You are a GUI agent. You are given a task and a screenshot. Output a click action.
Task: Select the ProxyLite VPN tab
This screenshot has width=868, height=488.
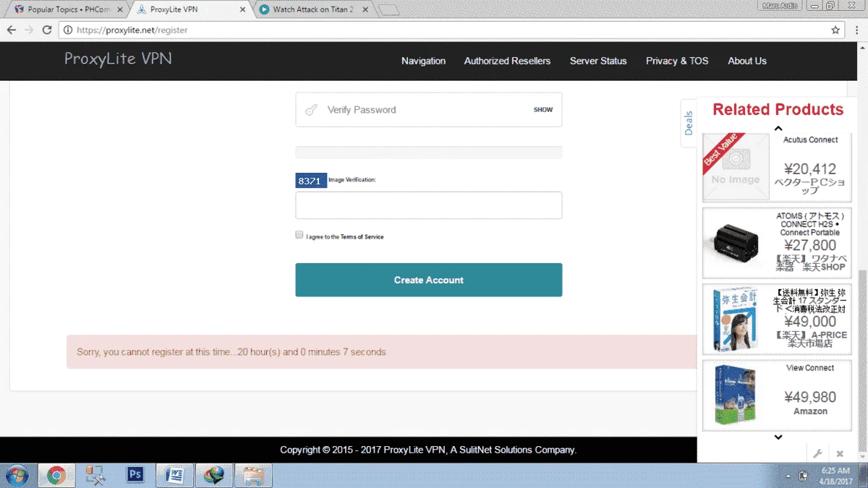click(190, 10)
